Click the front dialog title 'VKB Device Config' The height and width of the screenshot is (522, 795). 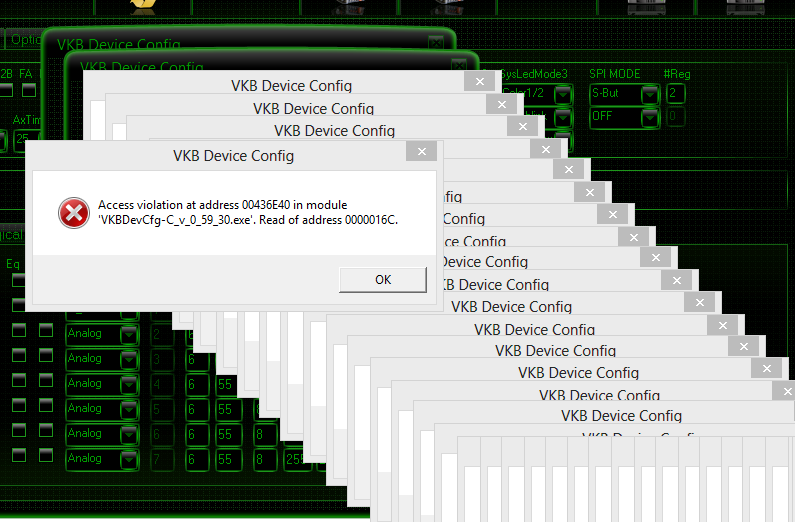233,156
